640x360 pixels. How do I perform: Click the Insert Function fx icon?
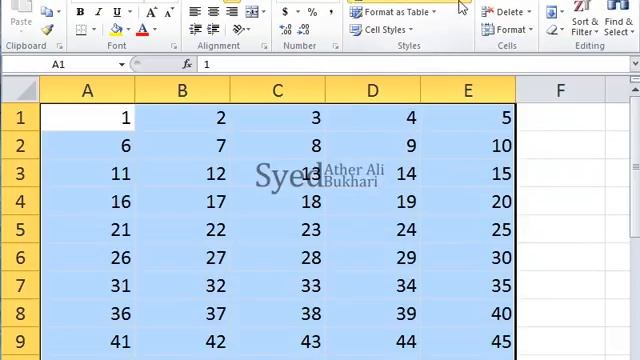click(187, 64)
